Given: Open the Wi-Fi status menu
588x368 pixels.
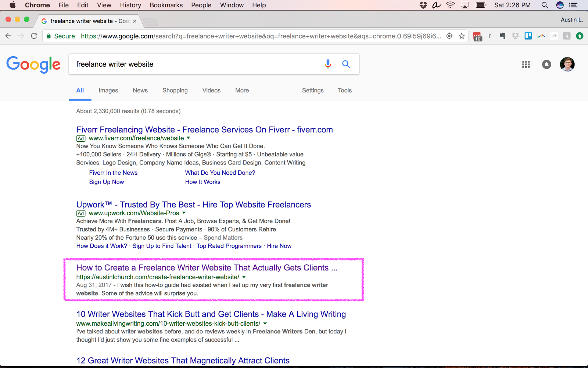Looking at the screenshot, I should point(450,5).
